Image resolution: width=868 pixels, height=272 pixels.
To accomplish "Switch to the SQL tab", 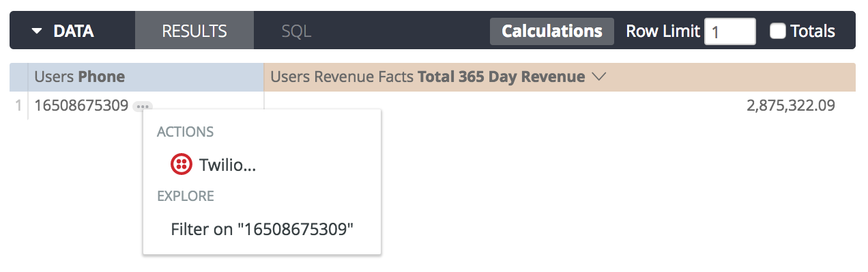I will click(x=296, y=31).
